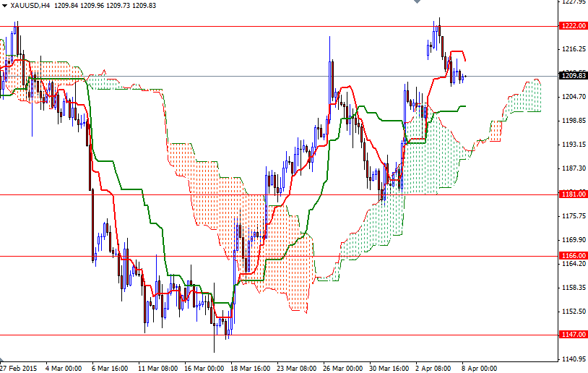Click the black triangle before XAUUSD,H4
Image resolution: width=588 pixels, height=373 pixels.
pos(4,5)
